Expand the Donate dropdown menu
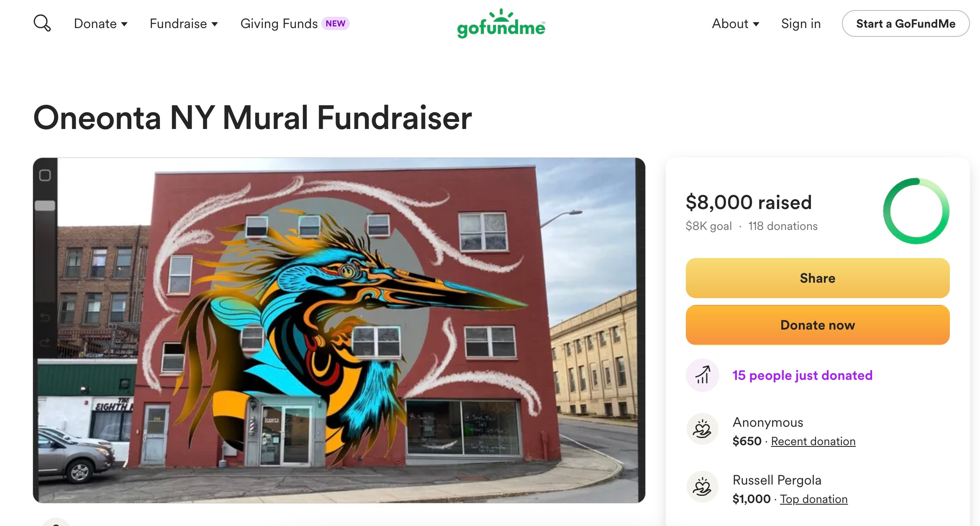Image resolution: width=980 pixels, height=526 pixels. (100, 23)
